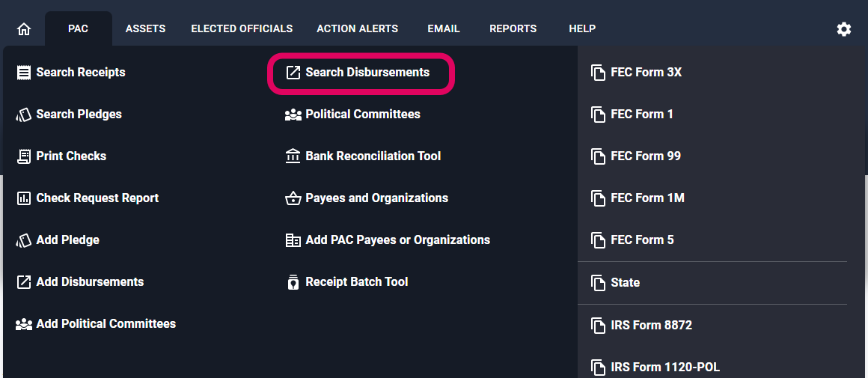Click the Receipt Batch Tool icon

(x=293, y=282)
